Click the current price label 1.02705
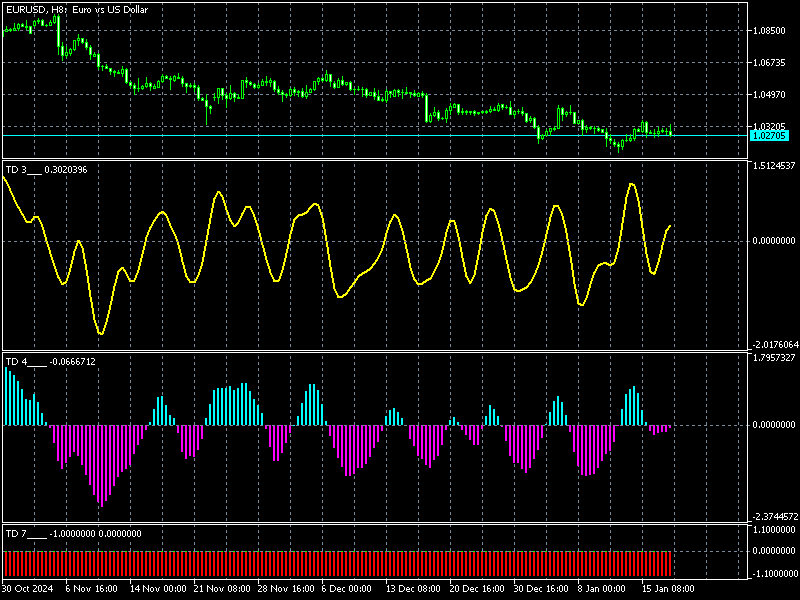800x600 pixels. 769,136
